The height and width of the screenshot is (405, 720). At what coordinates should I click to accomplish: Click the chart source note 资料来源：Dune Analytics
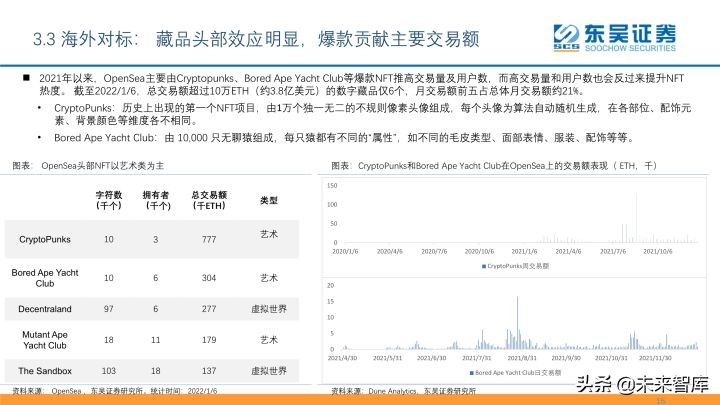(404, 391)
